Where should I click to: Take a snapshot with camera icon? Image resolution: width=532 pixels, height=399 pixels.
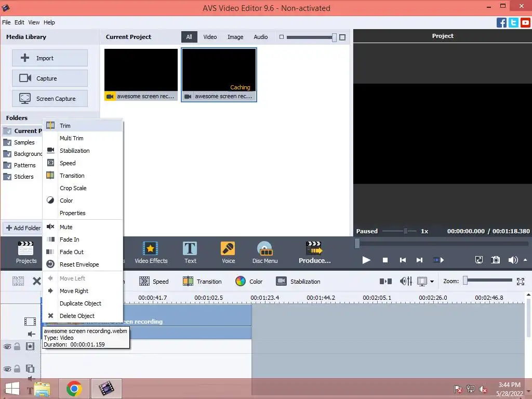coord(495,260)
